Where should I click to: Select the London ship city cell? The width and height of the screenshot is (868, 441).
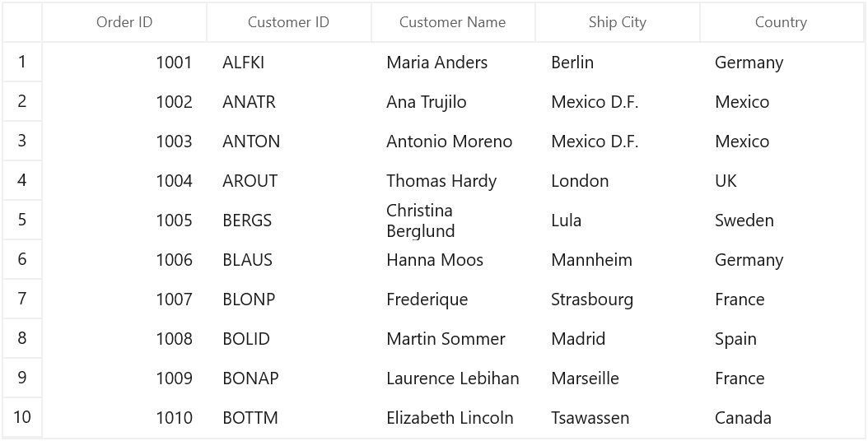tap(617, 180)
